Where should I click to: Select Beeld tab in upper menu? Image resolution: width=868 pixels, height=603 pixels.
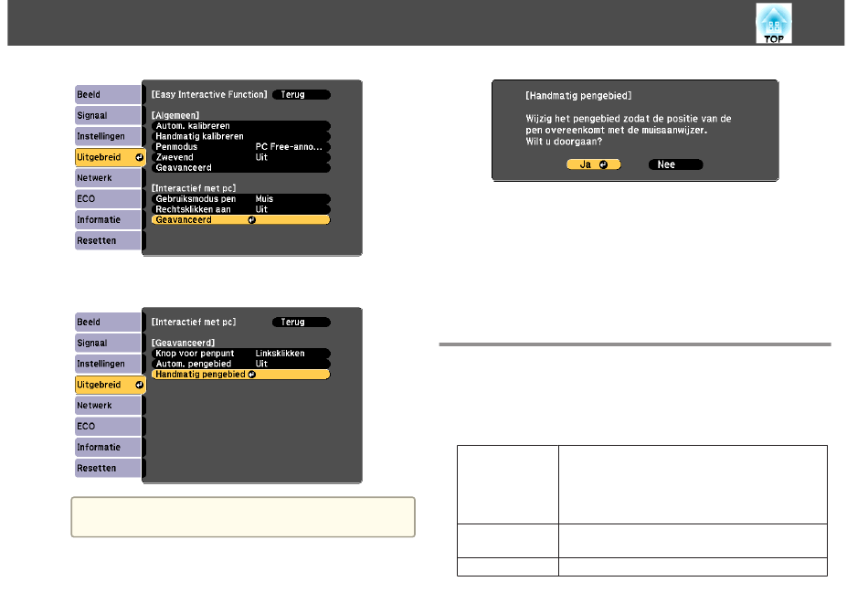tap(108, 95)
